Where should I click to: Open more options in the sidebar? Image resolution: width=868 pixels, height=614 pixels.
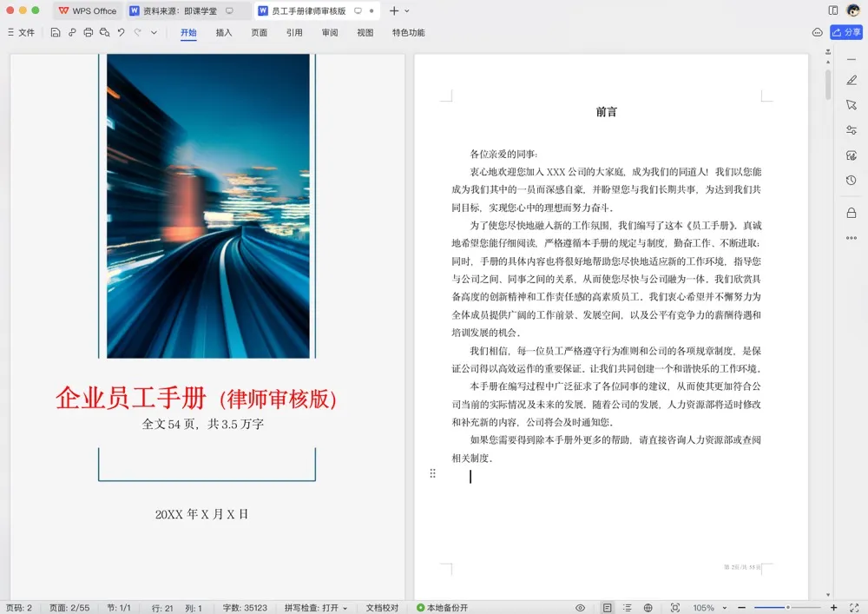click(x=852, y=238)
